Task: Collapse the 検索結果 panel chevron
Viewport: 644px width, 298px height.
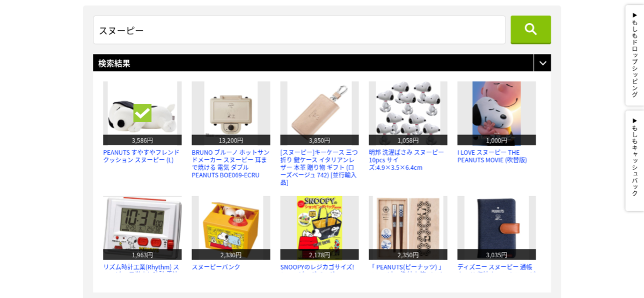Action: coord(543,63)
